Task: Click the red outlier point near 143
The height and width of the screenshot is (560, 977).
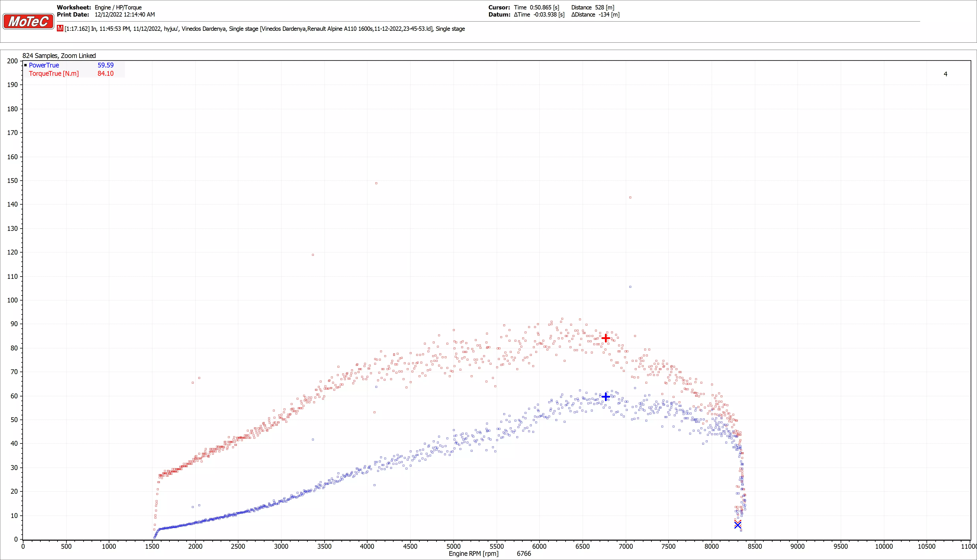Action: 630,198
